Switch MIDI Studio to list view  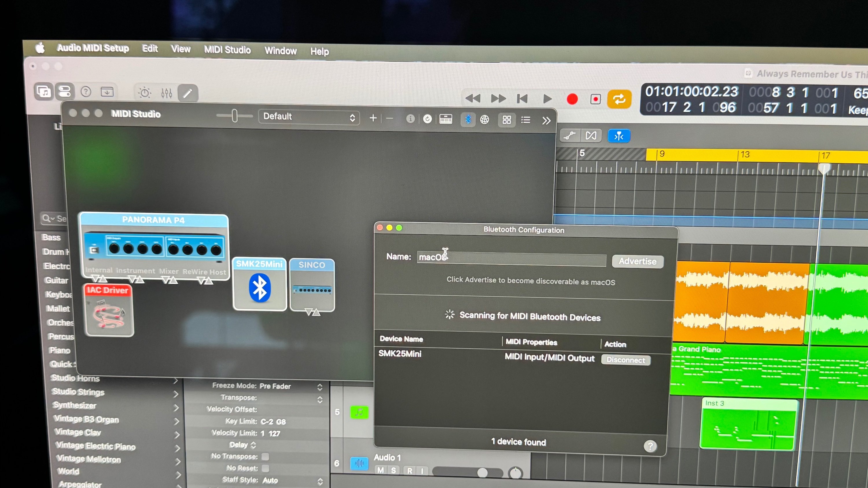[525, 120]
